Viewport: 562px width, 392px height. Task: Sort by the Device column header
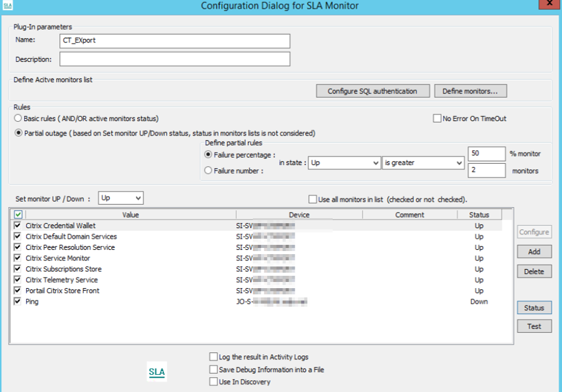[299, 215]
